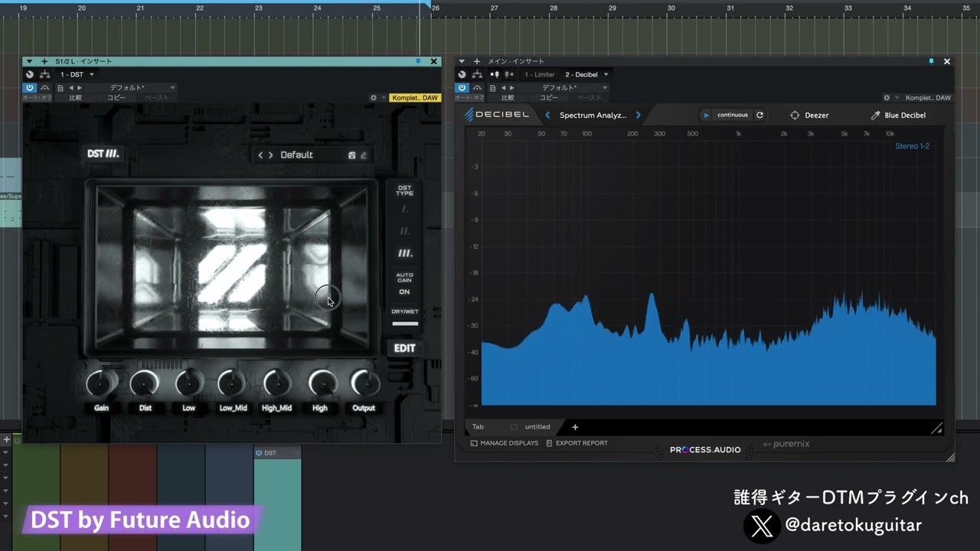Click the Dist knob
The height and width of the screenshot is (551, 980).
[x=145, y=383]
